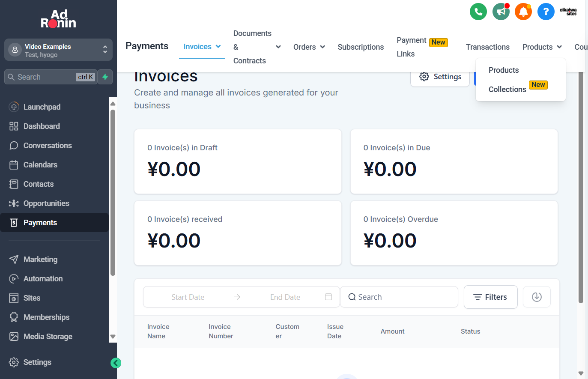Click the End Date field

(285, 297)
